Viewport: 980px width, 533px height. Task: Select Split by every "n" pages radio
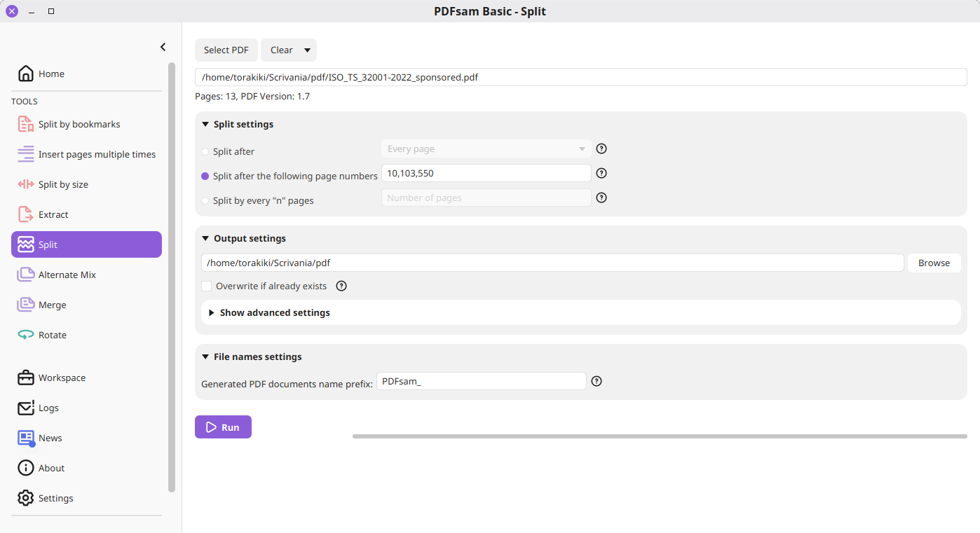pyautogui.click(x=205, y=200)
